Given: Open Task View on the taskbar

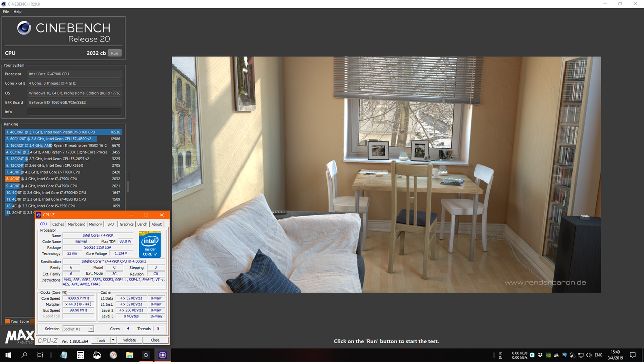Looking at the screenshot, I should [x=40, y=355].
